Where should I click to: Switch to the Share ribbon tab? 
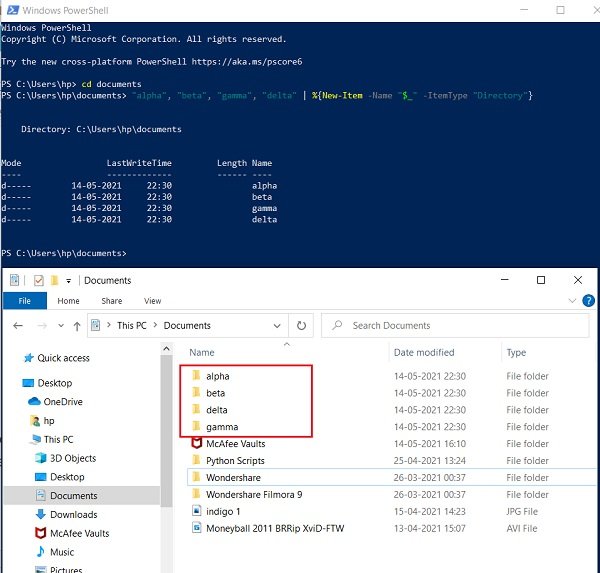coord(112,301)
